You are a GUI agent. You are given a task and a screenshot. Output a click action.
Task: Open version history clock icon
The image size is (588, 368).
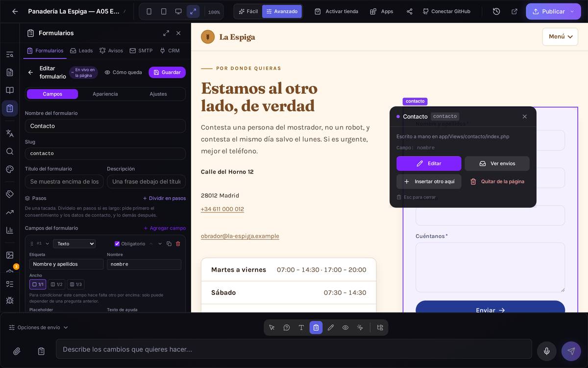(496, 11)
